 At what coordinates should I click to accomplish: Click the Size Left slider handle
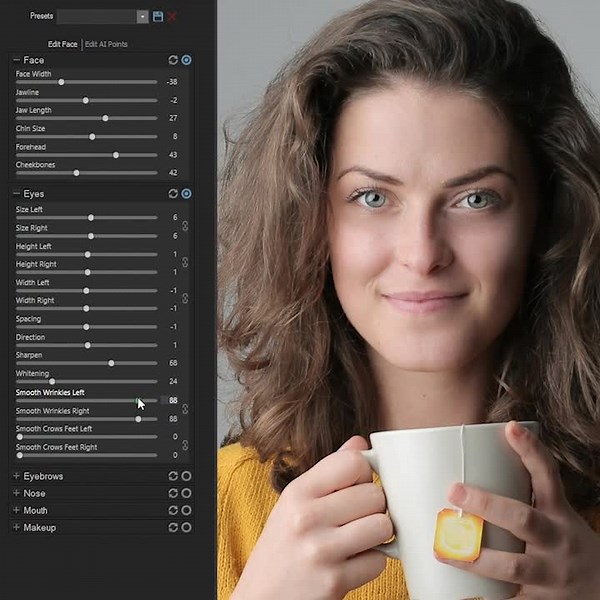(x=91, y=218)
